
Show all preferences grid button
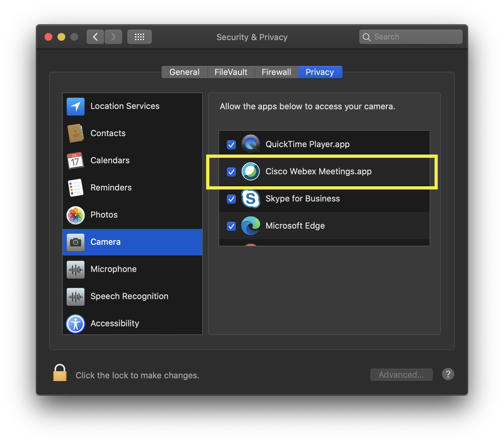point(140,37)
